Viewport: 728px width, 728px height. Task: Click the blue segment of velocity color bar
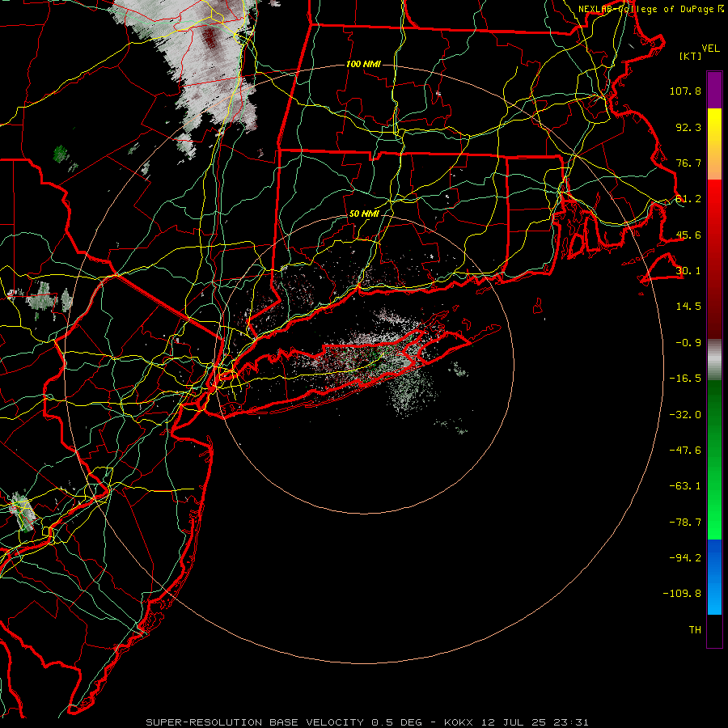[x=714, y=577]
